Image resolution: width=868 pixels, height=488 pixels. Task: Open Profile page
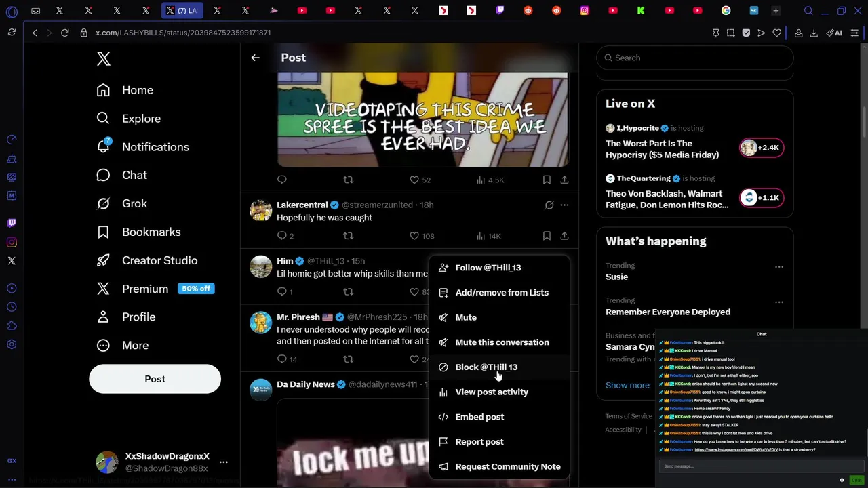pyautogui.click(x=126, y=317)
